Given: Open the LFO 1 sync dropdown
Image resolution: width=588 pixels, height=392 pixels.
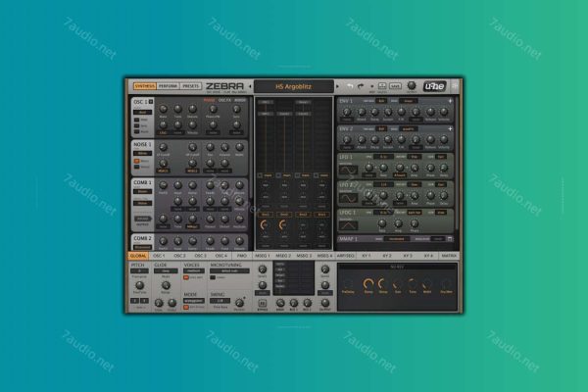Looking at the screenshot, I should point(383,157).
